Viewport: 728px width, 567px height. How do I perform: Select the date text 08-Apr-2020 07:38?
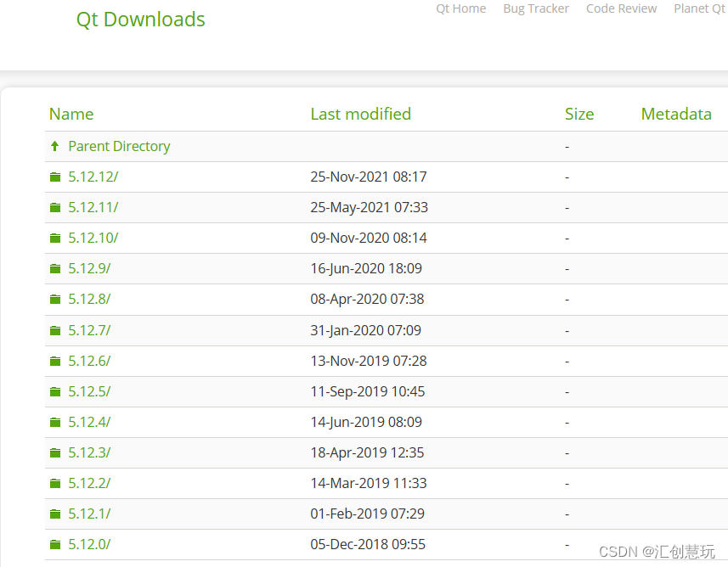367,300
